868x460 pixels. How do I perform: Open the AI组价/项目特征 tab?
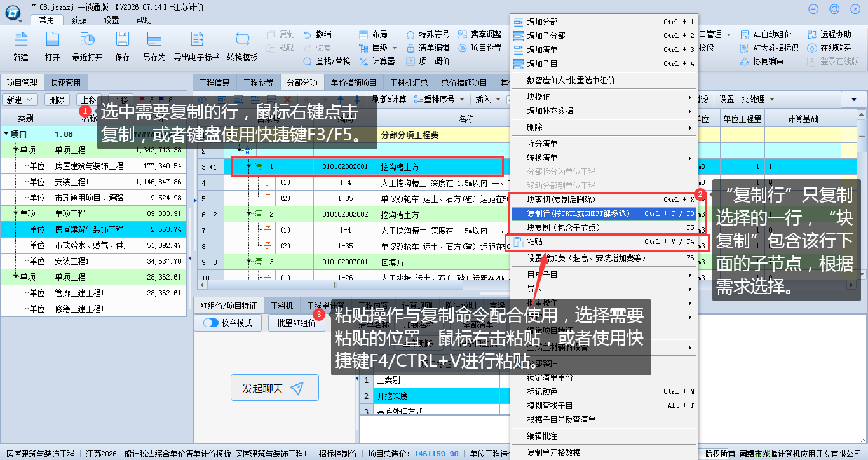click(x=228, y=306)
